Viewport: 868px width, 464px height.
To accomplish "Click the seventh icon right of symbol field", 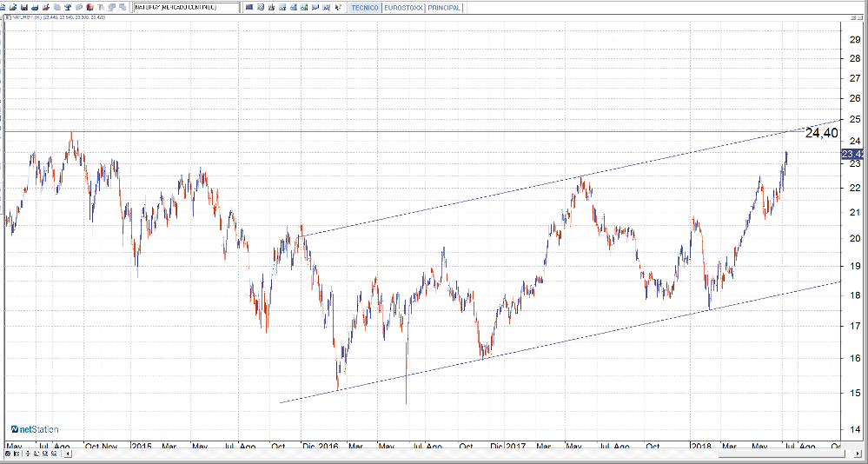I will (x=315, y=7).
